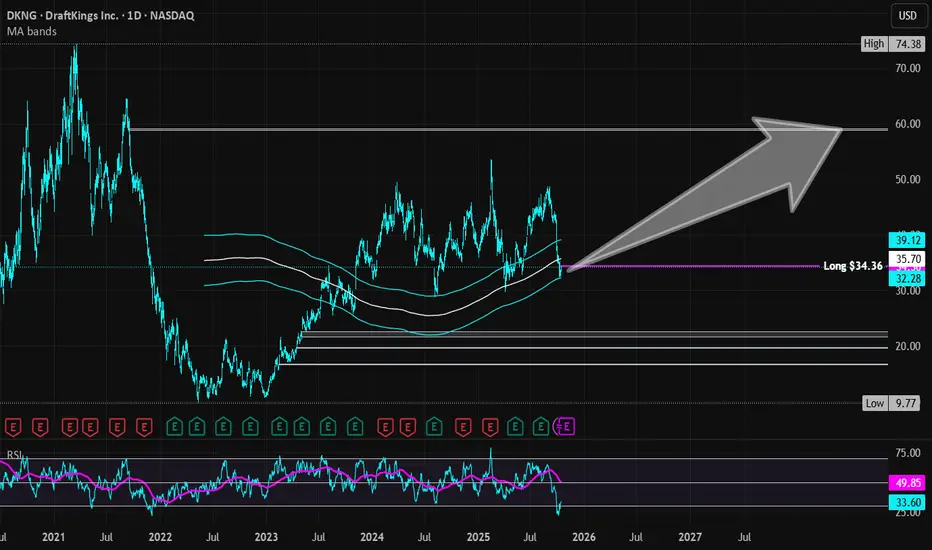This screenshot has height=550, width=932.
Task: Click the Low 9.77 price label
Action: pyautogui.click(x=892, y=403)
